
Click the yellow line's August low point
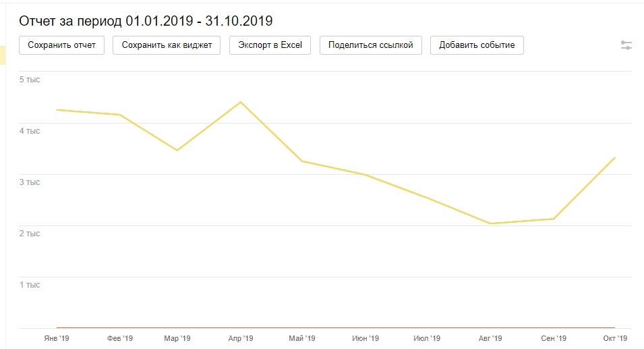coord(490,223)
